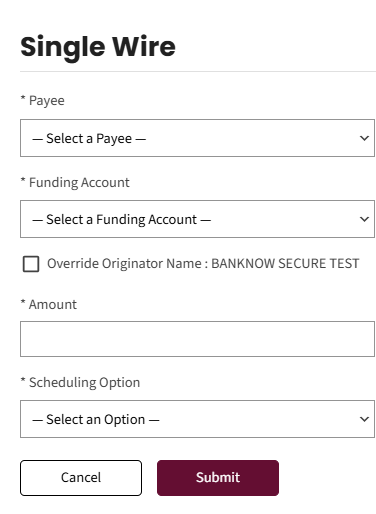Image resolution: width=376 pixels, height=514 pixels.
Task: Click the Single Wire heading
Action: [x=98, y=47]
